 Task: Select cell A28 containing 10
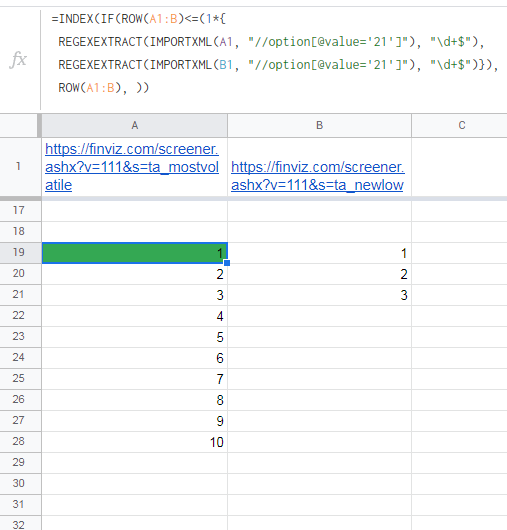[135, 442]
